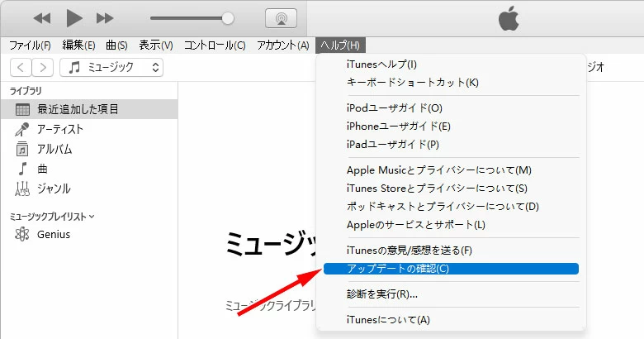Viewport: 644px width, 339px height.
Task: Select the アーティスト microphone icon
Action: [x=22, y=129]
